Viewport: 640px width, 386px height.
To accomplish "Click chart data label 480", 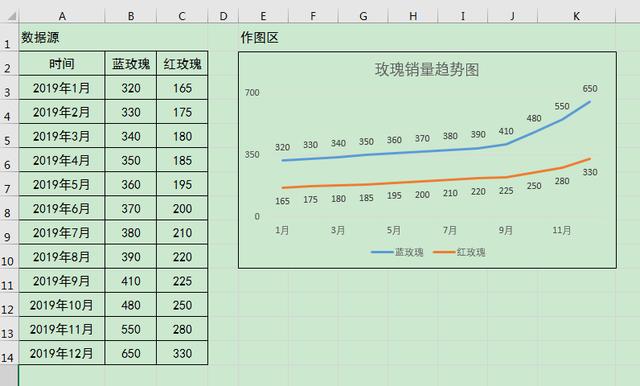I will [534, 118].
